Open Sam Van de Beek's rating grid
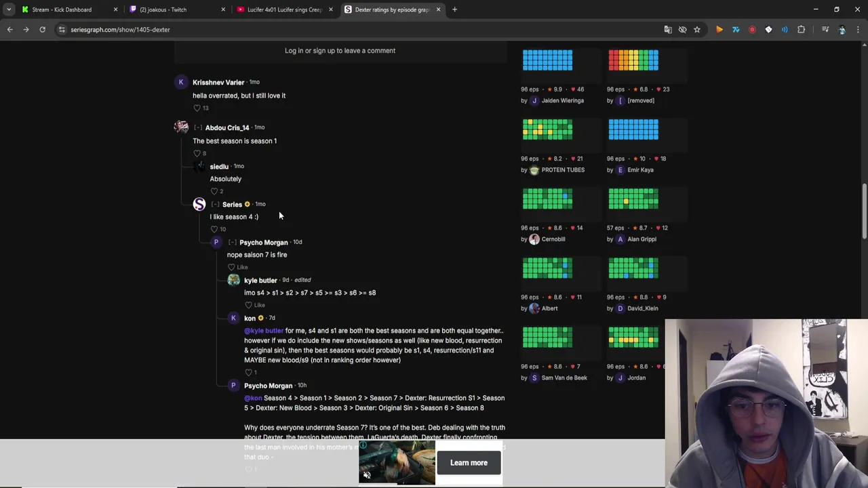 (547, 337)
